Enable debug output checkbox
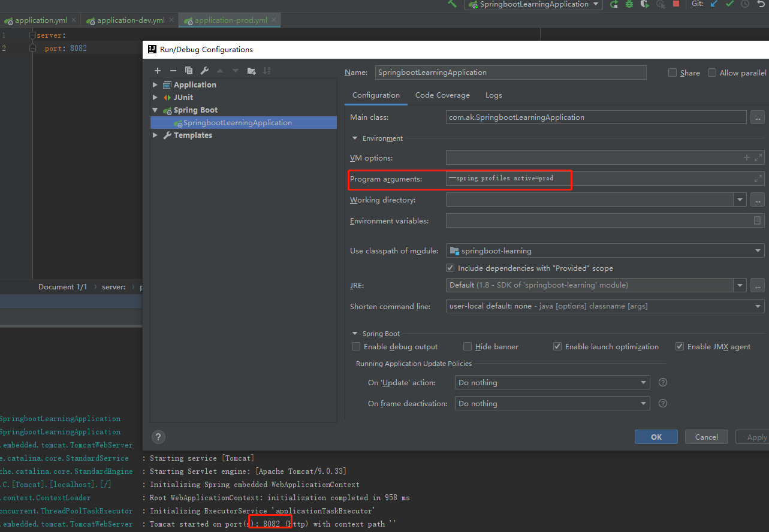Screen dimensions: 769x532 [x=356, y=346]
